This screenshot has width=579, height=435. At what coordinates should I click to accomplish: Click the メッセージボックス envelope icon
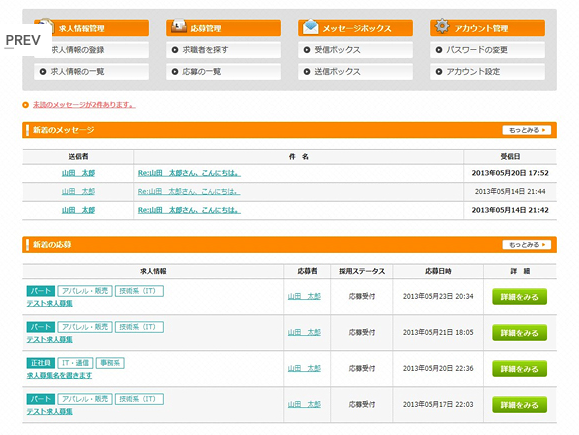click(x=311, y=27)
